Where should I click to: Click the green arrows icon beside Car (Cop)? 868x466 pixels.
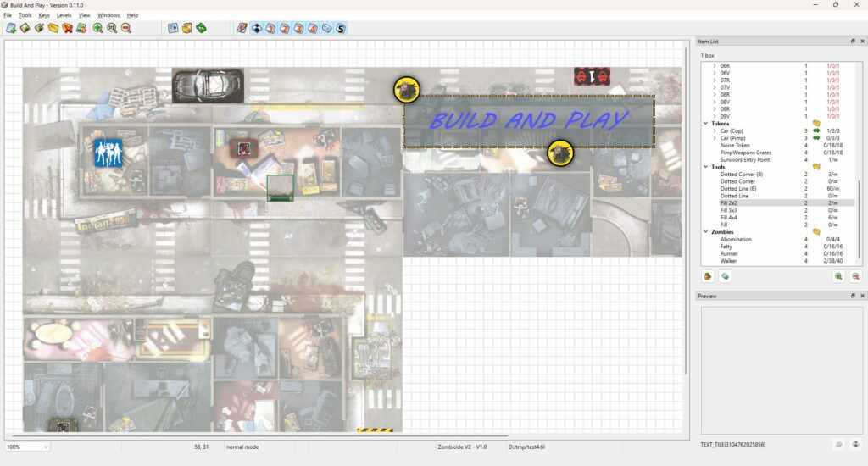coord(816,130)
